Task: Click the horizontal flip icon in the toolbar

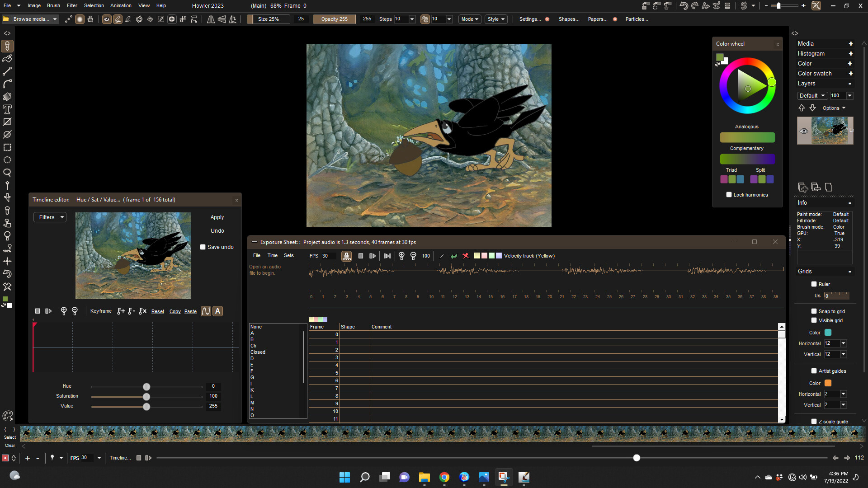Action: (x=211, y=19)
